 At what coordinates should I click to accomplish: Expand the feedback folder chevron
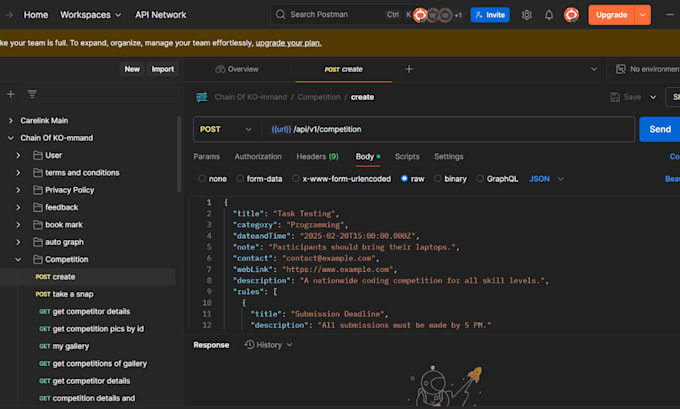(18, 207)
